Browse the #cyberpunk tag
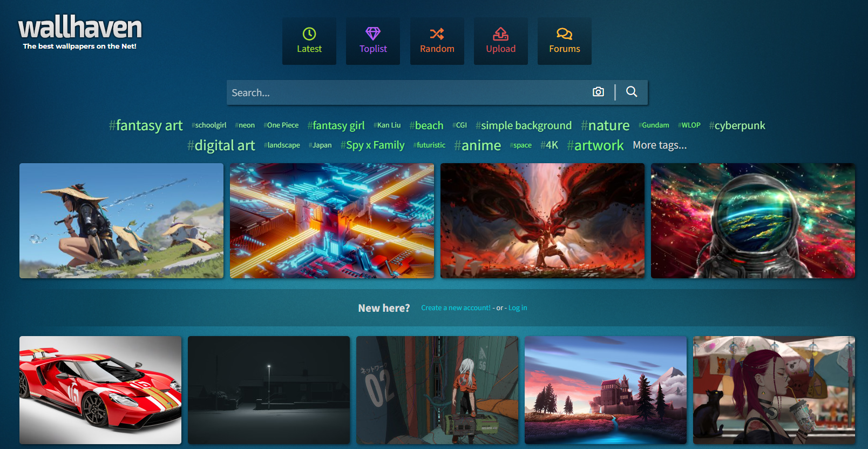Viewport: 868px width, 449px height. 737,125
